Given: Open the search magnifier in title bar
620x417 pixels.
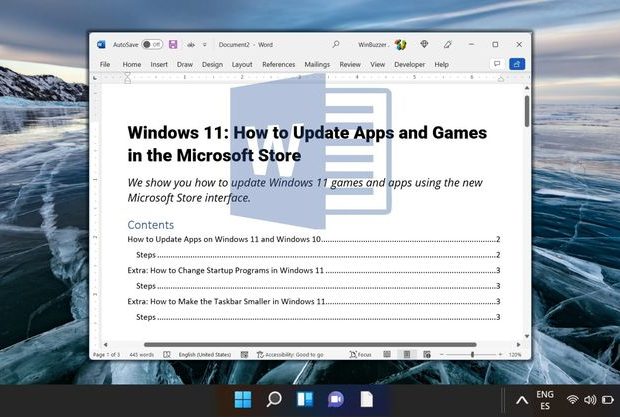Looking at the screenshot, I should 336,44.
